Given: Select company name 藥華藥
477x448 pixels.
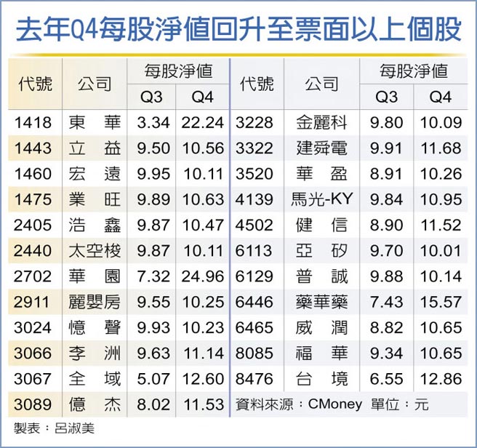Looking at the screenshot, I should [x=322, y=302].
